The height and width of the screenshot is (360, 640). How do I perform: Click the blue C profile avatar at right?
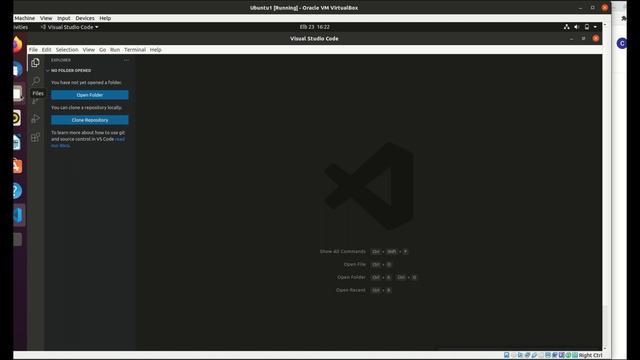(622, 43)
